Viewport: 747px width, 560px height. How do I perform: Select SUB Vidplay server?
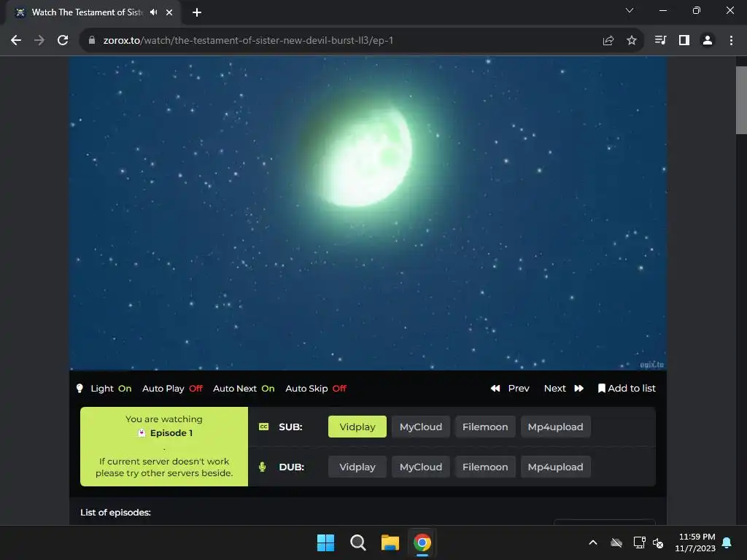pyautogui.click(x=357, y=427)
